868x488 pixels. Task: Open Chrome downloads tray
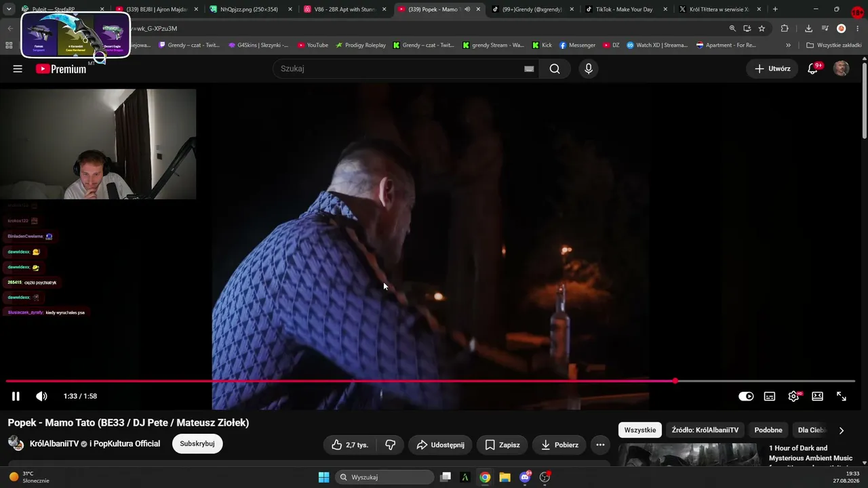[808, 28]
